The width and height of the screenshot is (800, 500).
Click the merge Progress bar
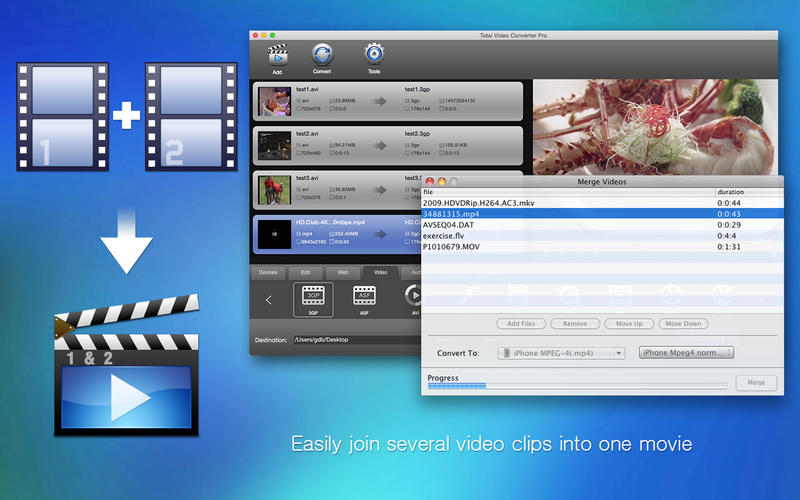click(x=577, y=386)
